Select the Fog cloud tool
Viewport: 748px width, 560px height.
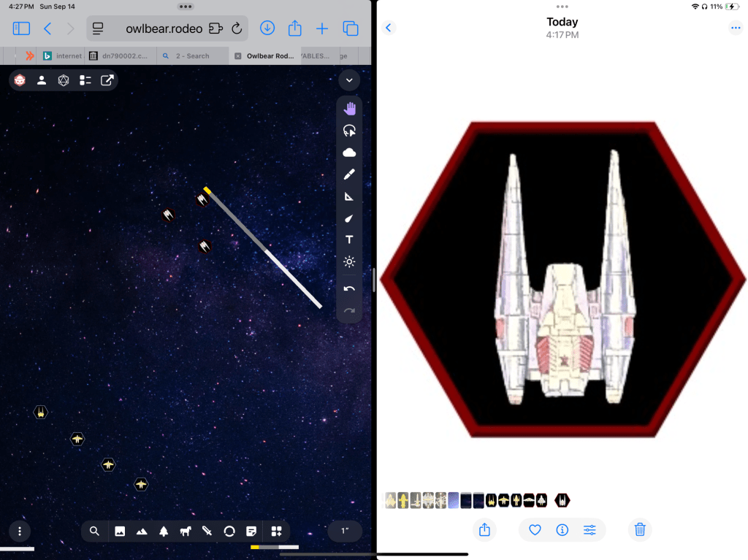[349, 153]
